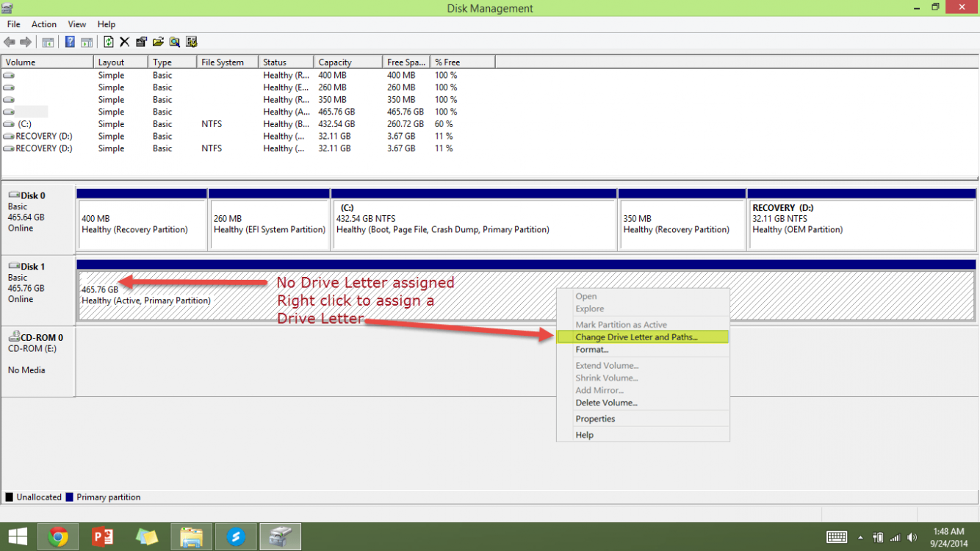Sort by the File System column header

click(x=228, y=62)
